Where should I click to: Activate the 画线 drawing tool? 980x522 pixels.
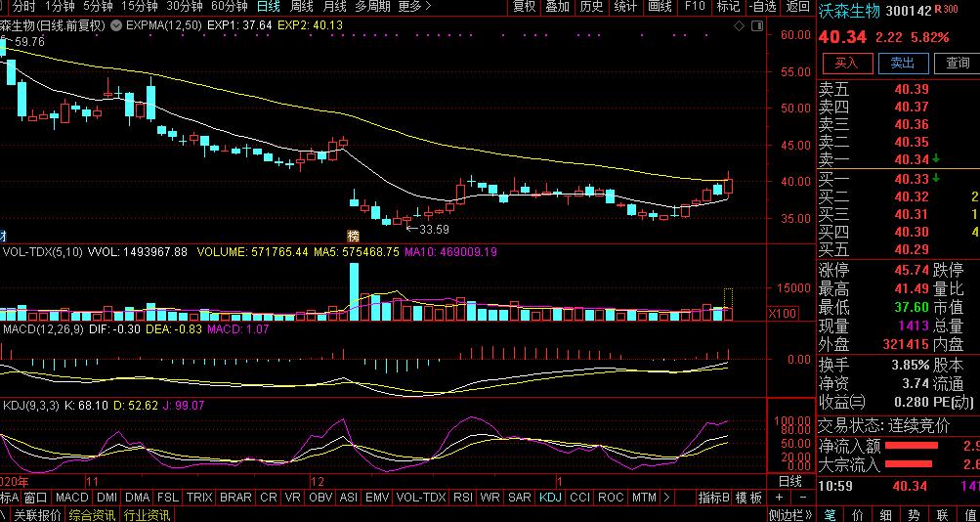click(x=660, y=7)
